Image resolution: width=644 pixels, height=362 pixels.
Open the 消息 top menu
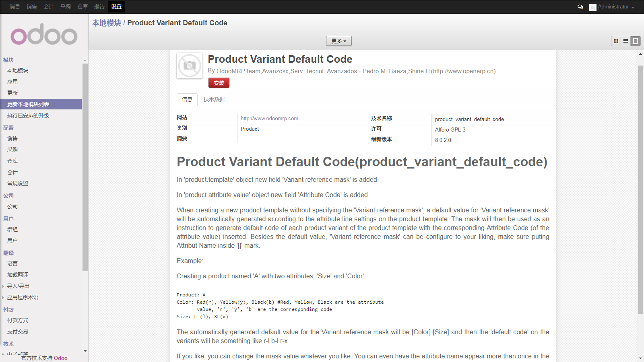pyautogui.click(x=15, y=6)
